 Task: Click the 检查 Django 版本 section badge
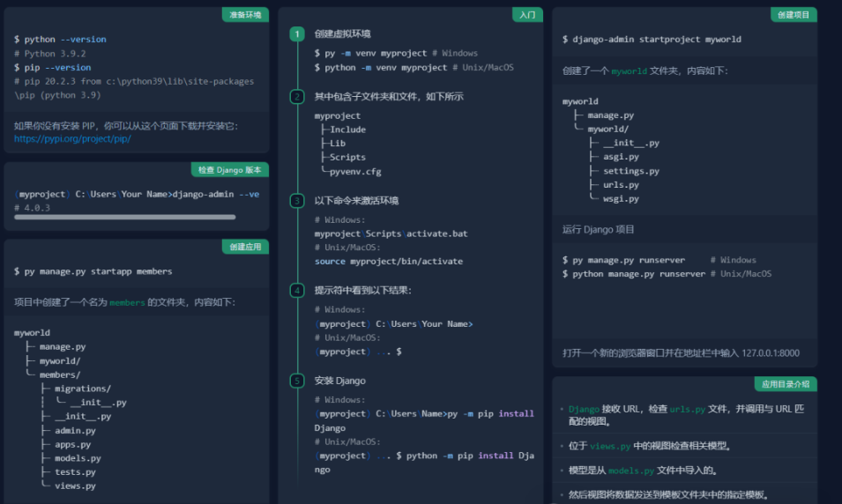pyautogui.click(x=230, y=169)
